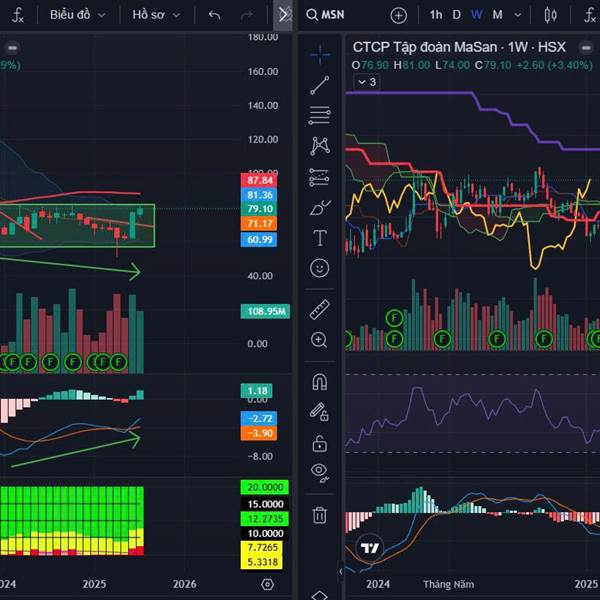
Task: Toggle stay in drawing mode pencil lock
Action: (x=319, y=412)
